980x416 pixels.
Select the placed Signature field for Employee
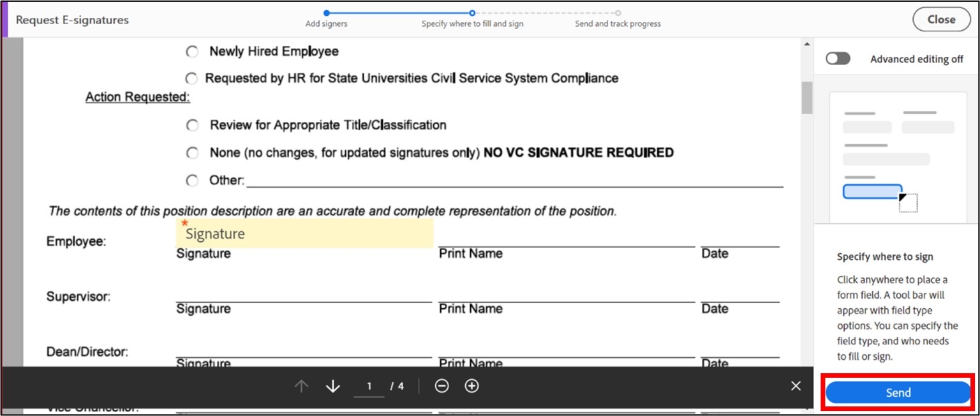[x=304, y=233]
